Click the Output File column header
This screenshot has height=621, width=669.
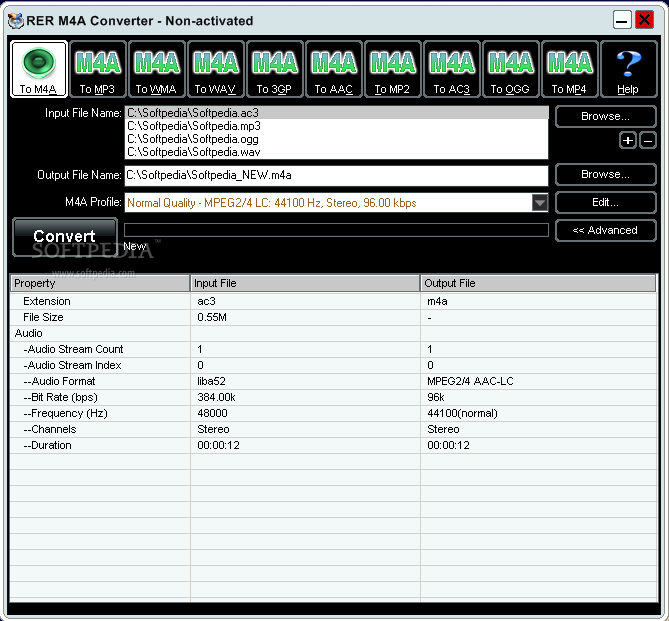538,283
